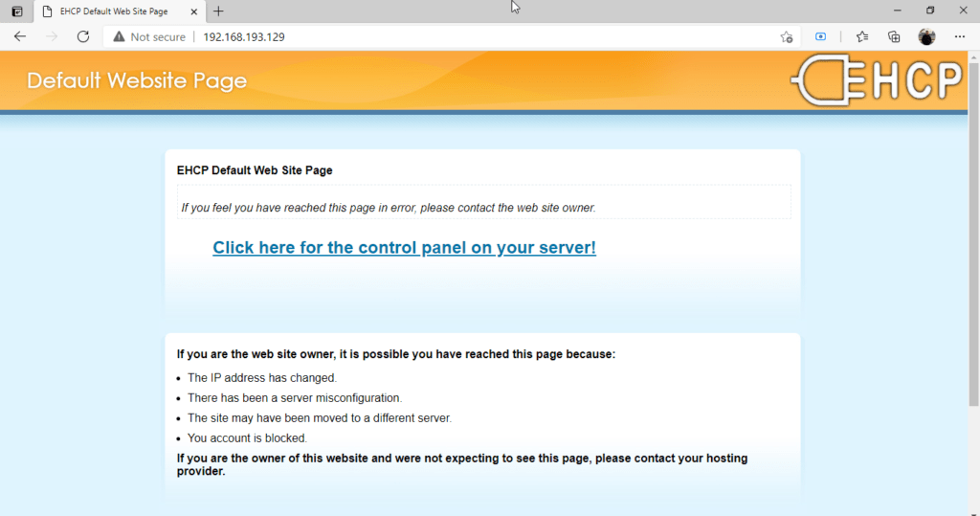This screenshot has width=980, height=516.
Task: Minimize the browser window
Action: 898,11
